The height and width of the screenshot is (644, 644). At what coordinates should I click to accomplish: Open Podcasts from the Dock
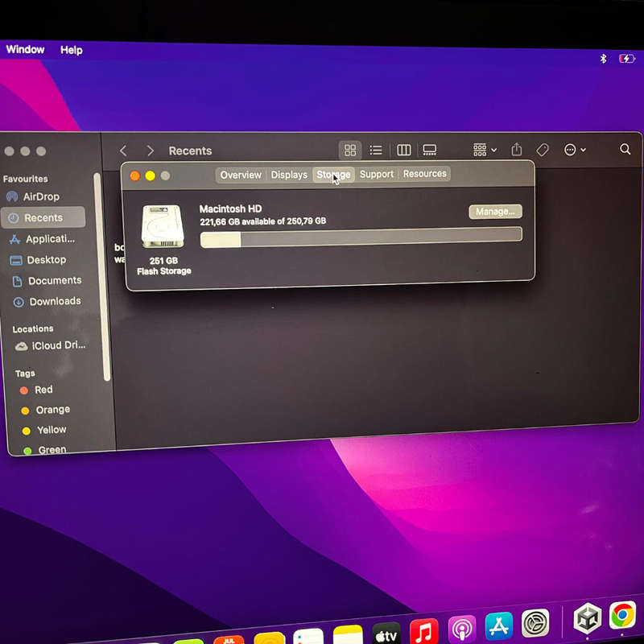point(462,629)
